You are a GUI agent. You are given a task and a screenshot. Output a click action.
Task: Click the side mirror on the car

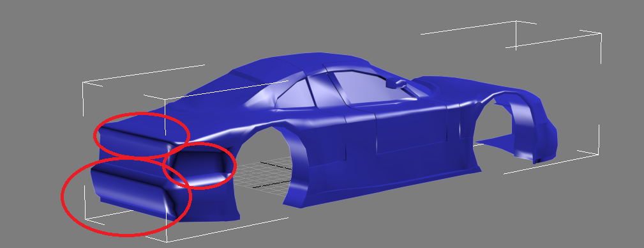pos(395,83)
